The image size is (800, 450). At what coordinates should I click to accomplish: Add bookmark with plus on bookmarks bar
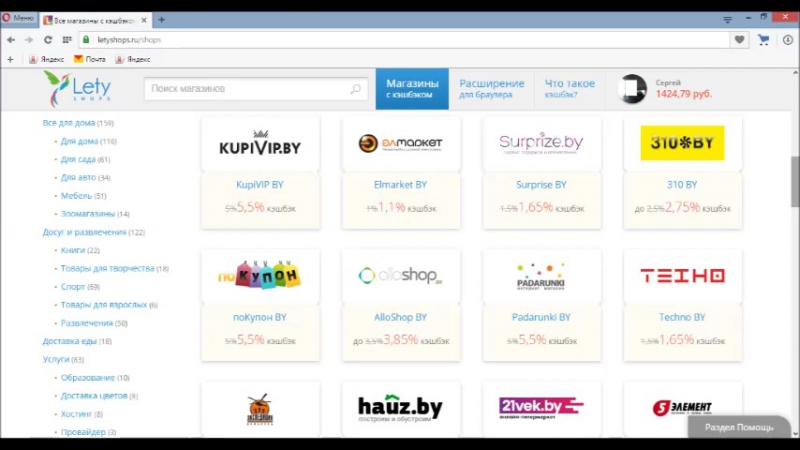pos(10,59)
